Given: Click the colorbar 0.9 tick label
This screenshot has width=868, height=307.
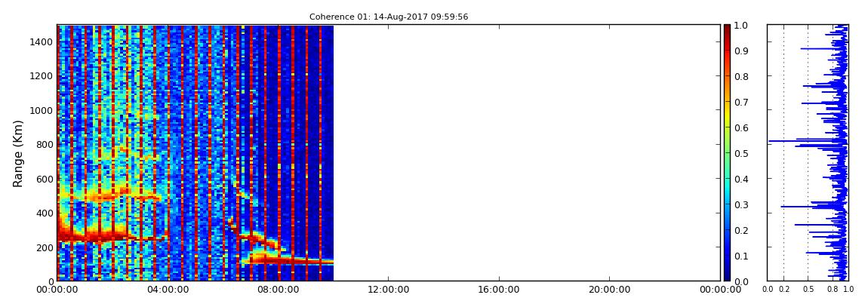Looking at the screenshot, I should [740, 51].
